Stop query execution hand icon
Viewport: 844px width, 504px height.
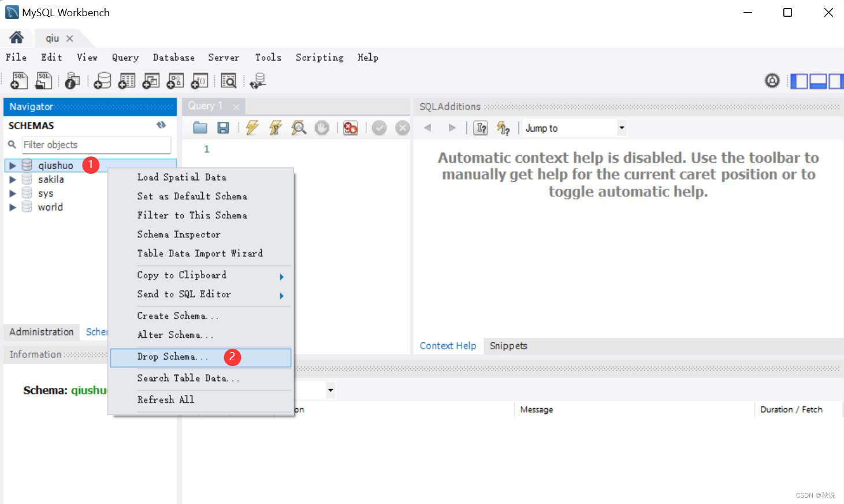coord(322,128)
